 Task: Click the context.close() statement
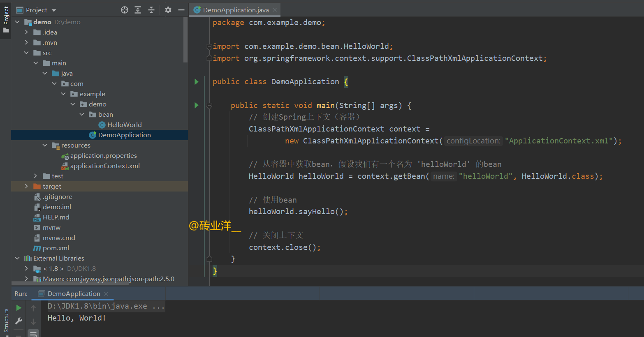[285, 247]
